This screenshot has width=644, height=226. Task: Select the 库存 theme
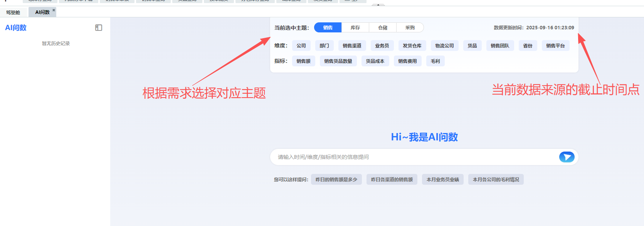click(355, 28)
